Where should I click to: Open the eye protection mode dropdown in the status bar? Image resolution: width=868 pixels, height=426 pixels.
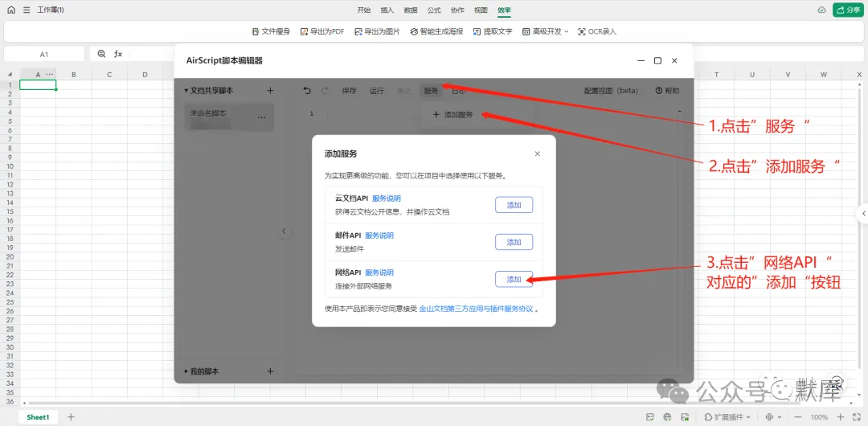point(773,417)
